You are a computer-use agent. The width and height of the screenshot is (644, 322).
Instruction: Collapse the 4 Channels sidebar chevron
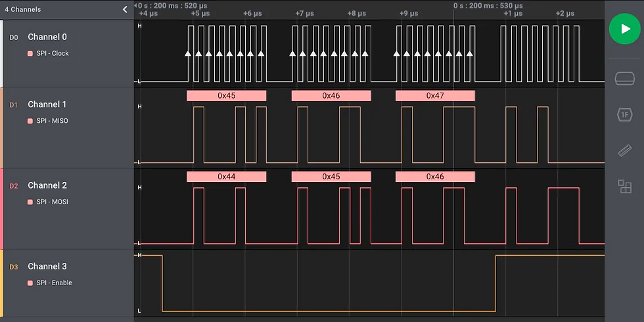[x=125, y=9]
